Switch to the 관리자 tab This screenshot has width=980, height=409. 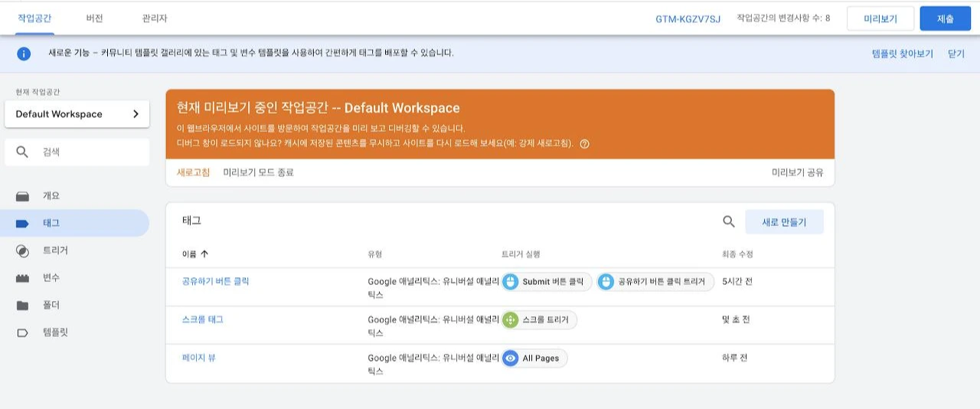pos(155,18)
